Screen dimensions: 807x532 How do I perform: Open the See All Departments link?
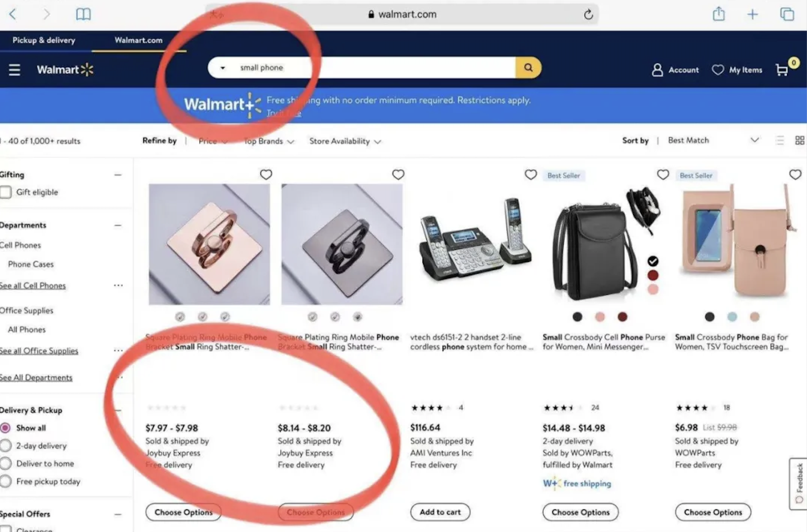(36, 378)
